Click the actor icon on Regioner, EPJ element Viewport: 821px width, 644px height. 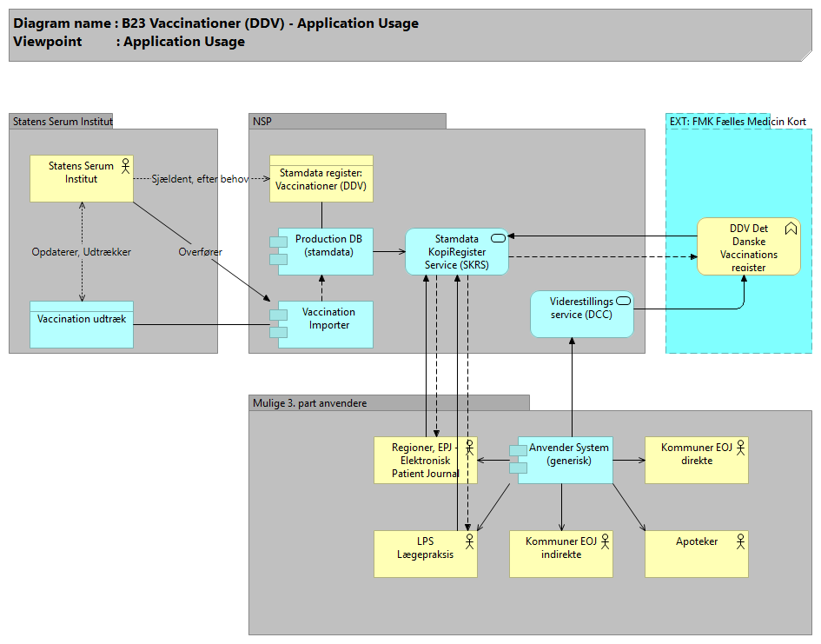click(469, 447)
